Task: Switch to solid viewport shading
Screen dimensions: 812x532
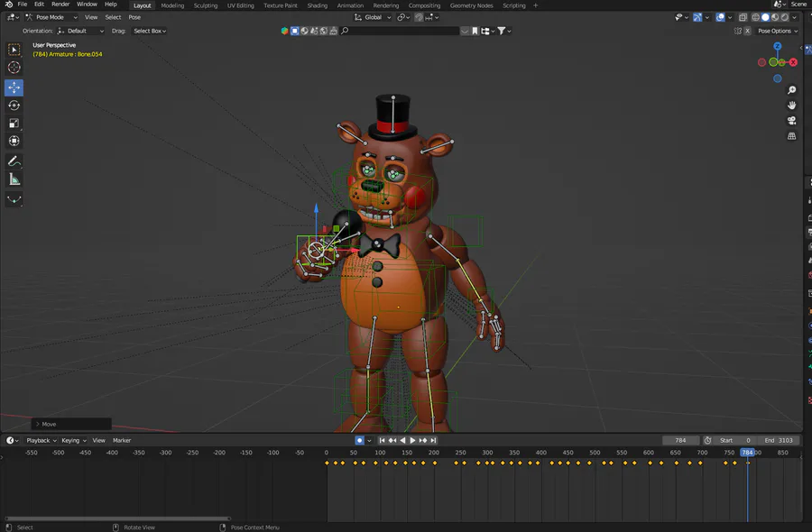Action: 765,17
